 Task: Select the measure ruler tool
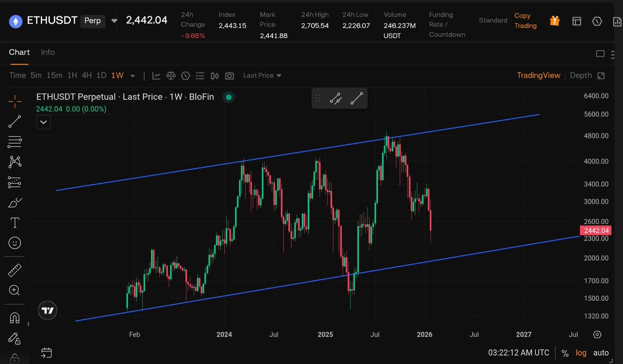point(14,269)
